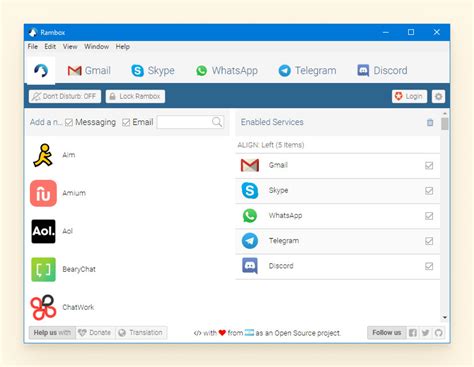Click the Login button
The image size is (474, 367).
(x=409, y=96)
